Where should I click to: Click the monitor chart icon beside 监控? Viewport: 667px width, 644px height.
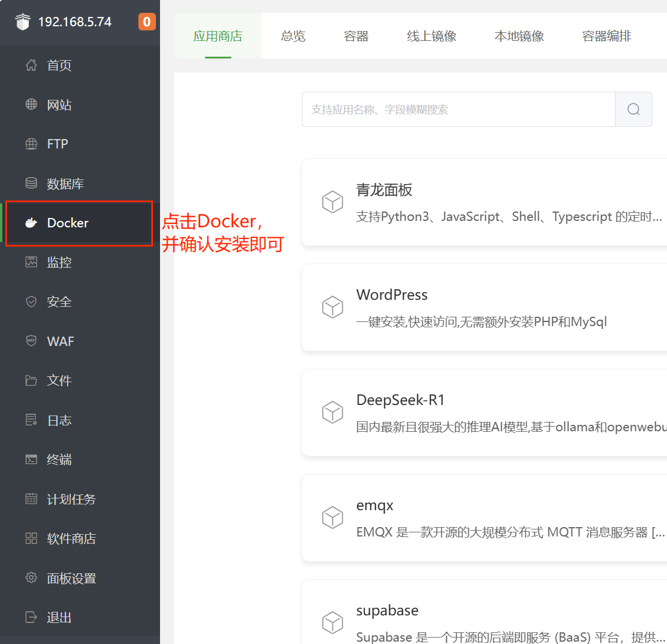pyautogui.click(x=31, y=262)
